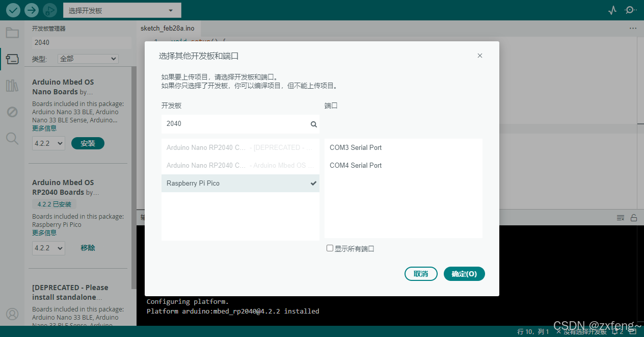
Task: Click the Boards Manager search field
Action: 82,43
